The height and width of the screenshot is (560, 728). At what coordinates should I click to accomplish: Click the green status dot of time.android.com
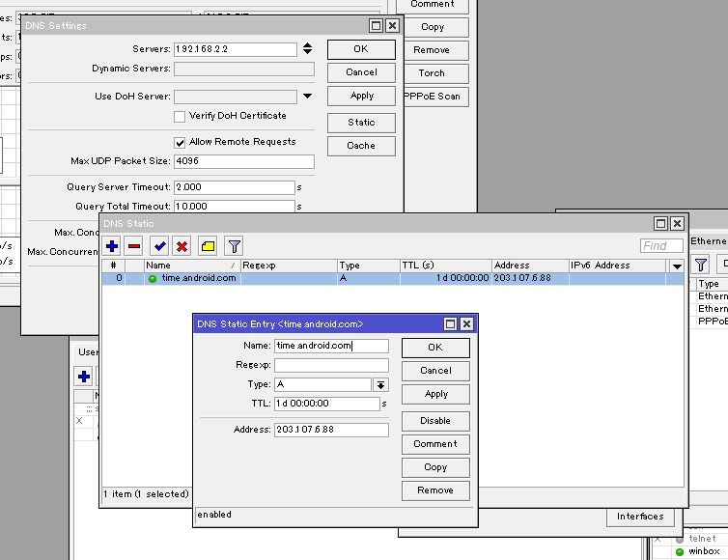(152, 278)
